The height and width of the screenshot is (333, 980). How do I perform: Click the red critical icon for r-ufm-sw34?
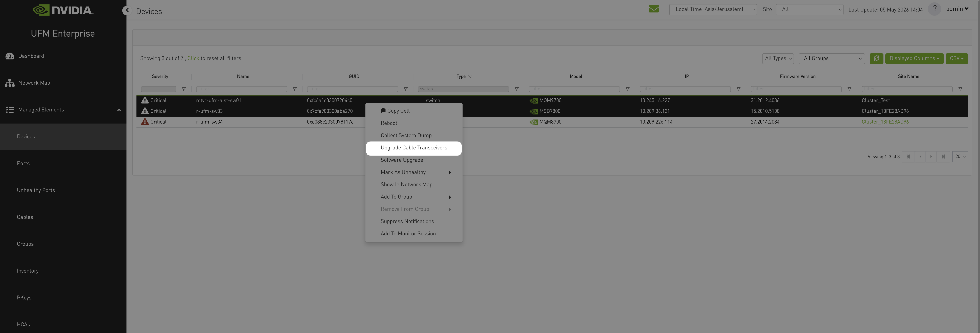(x=145, y=122)
